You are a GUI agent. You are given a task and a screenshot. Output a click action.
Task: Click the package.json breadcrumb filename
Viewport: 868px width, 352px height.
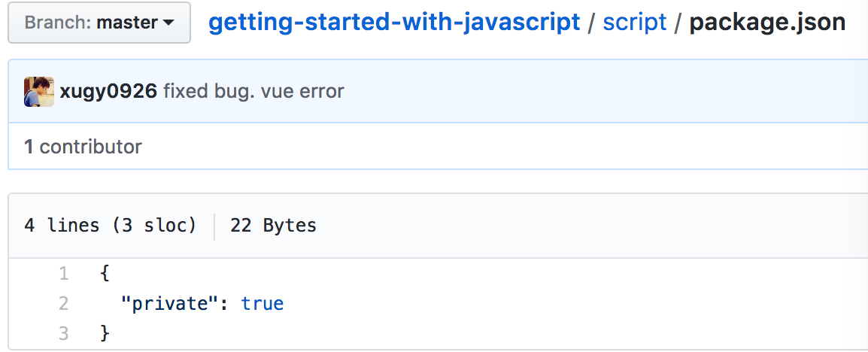click(x=767, y=23)
